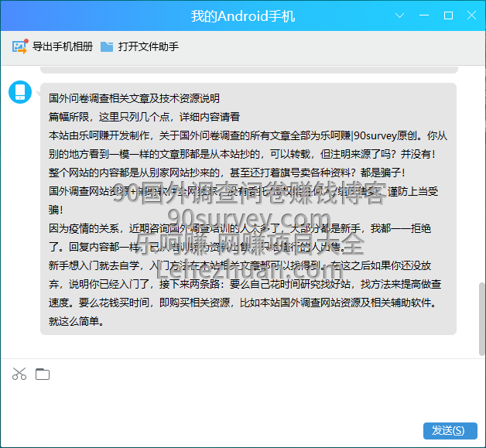The height and width of the screenshot is (448, 486).
Task: Click the chat vertical scrollbar thumb
Action: coord(481,319)
